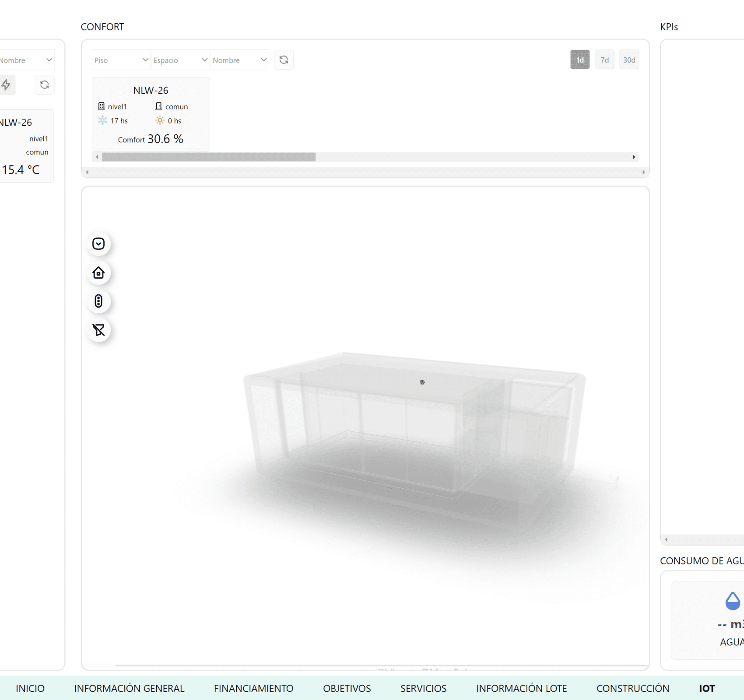Go to the INICIO tab

(30, 688)
